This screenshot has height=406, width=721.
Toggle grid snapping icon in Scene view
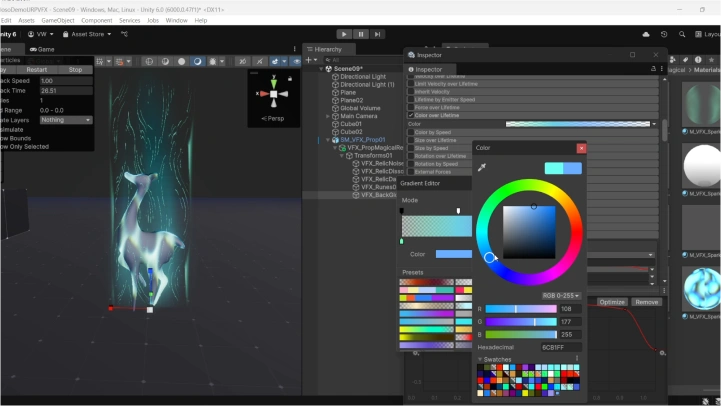100,61
